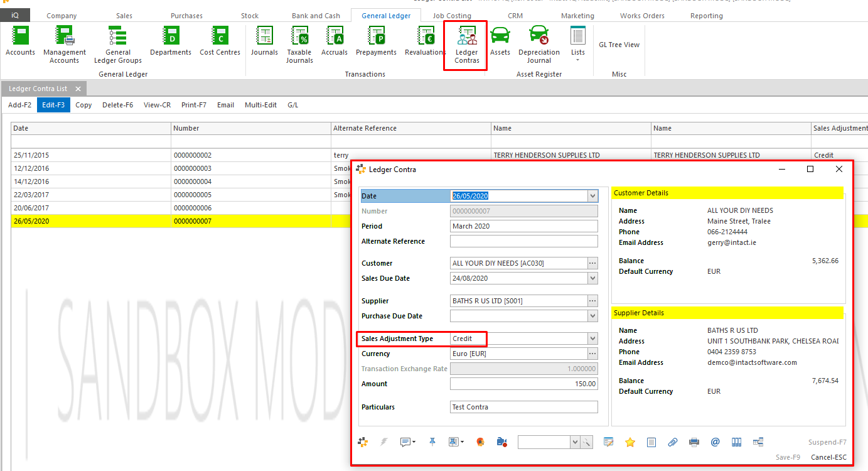Switch to the Bank and Cash tab

point(316,16)
